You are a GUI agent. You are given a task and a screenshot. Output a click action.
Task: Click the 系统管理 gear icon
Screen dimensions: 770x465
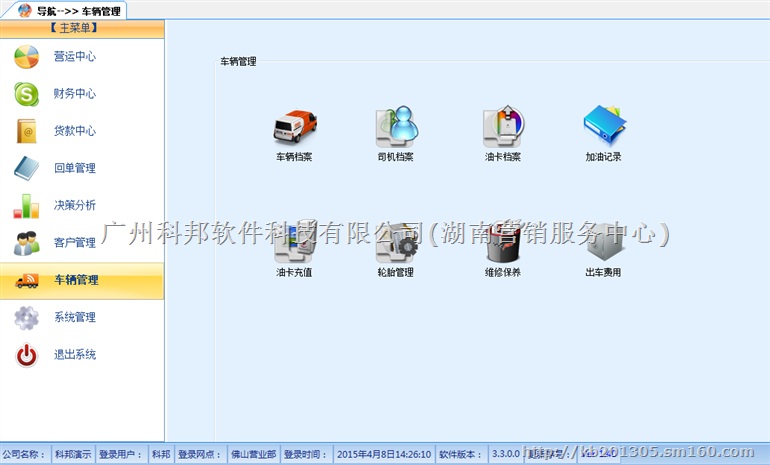pos(27,318)
